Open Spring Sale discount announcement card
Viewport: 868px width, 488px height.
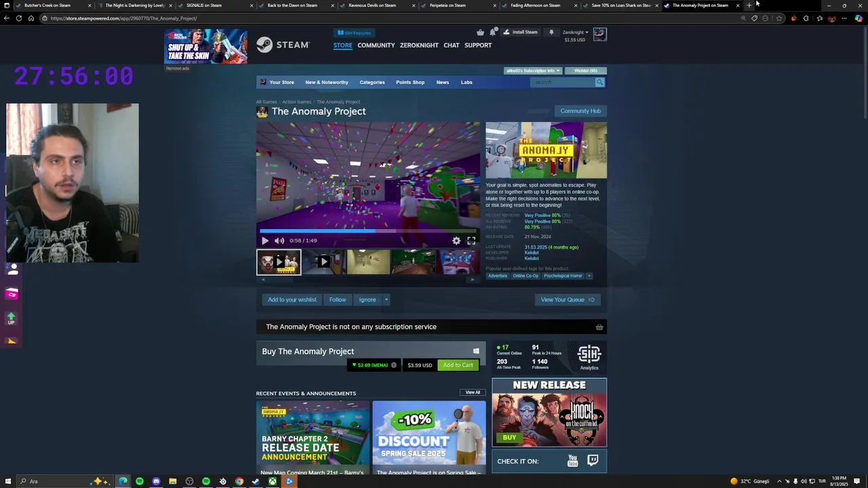click(x=429, y=438)
